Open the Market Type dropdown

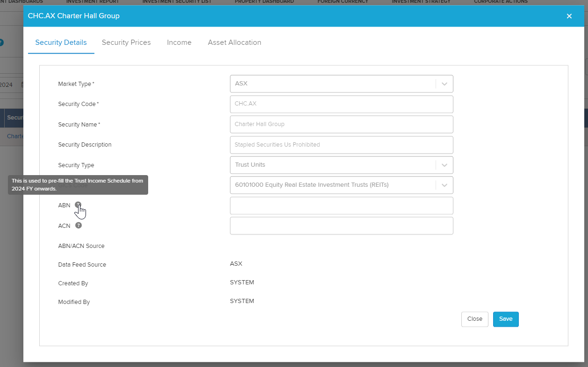[342, 84]
